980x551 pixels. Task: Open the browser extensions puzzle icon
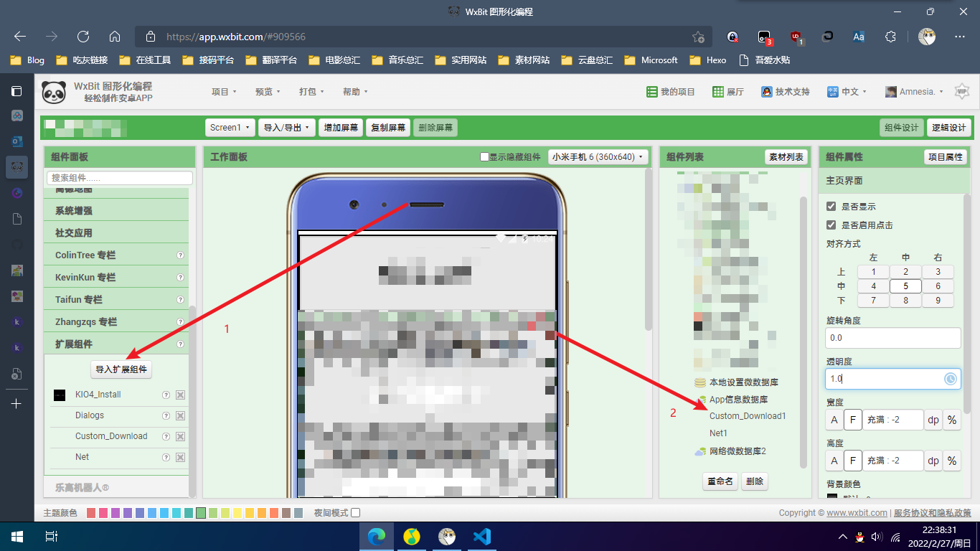point(890,37)
